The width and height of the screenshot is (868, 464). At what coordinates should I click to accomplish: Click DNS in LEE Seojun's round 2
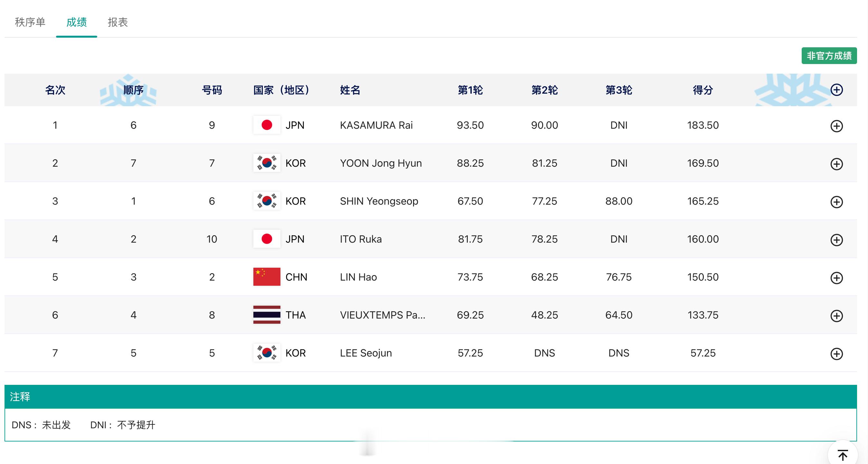coord(544,353)
